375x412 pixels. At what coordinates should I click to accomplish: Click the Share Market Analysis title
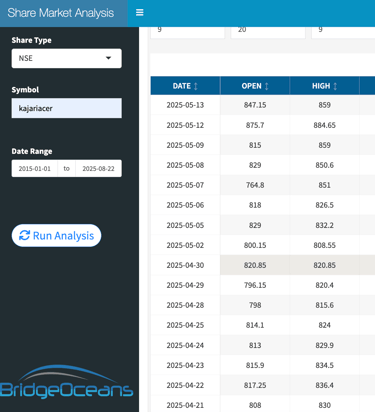61,13
